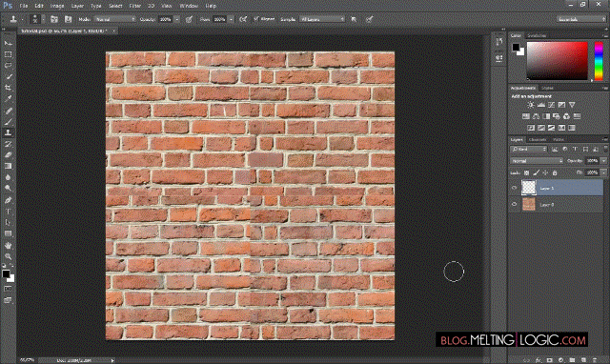
Task: Select the Healing Brush tool
Action: click(x=8, y=111)
